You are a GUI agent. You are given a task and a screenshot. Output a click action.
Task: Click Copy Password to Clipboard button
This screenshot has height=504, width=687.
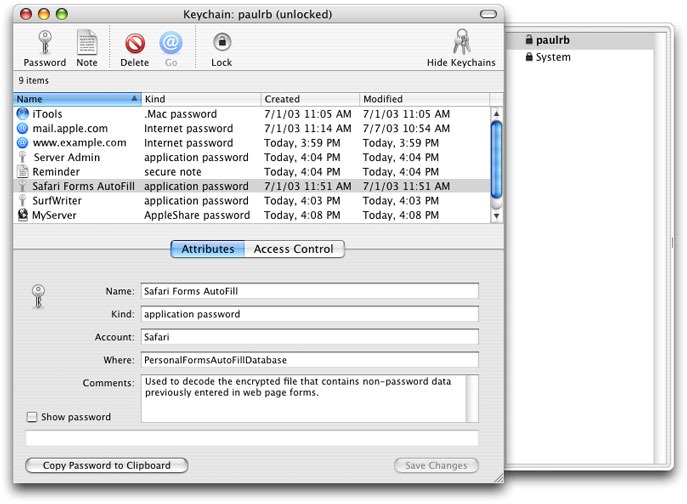pyautogui.click(x=106, y=465)
